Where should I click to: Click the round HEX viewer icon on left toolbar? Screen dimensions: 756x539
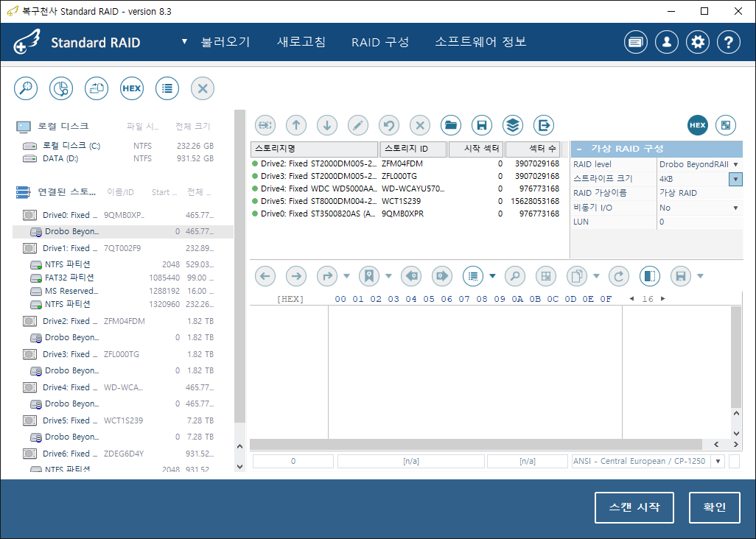(132, 88)
